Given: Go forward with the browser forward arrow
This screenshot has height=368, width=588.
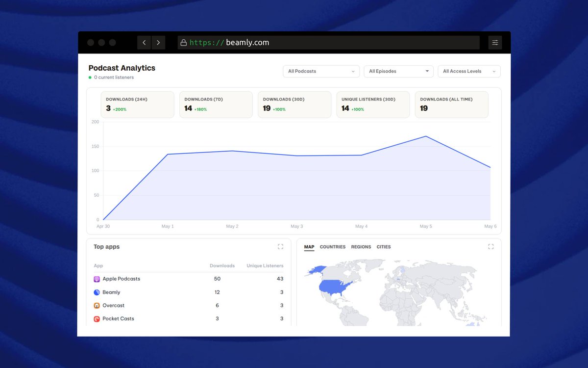Looking at the screenshot, I should click(x=158, y=43).
